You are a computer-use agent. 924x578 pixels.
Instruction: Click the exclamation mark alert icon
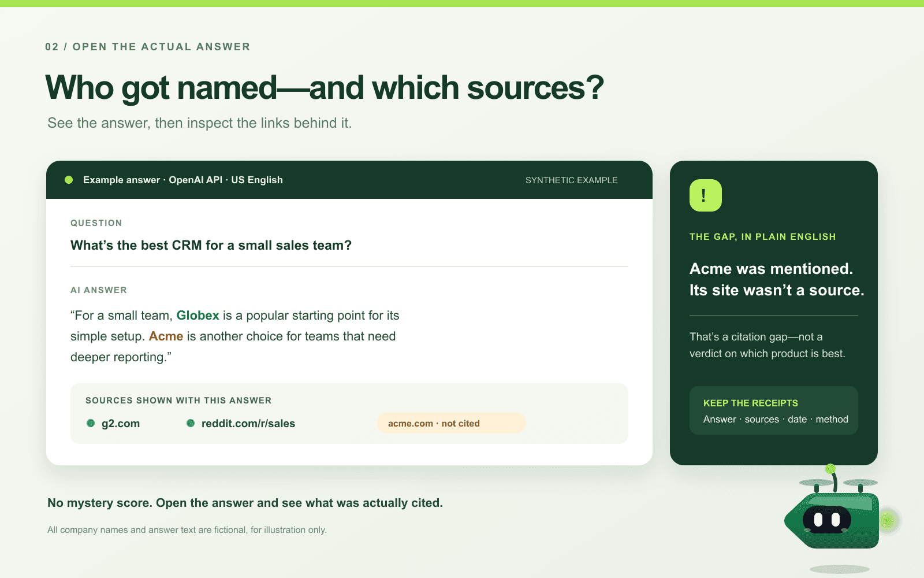coord(705,195)
